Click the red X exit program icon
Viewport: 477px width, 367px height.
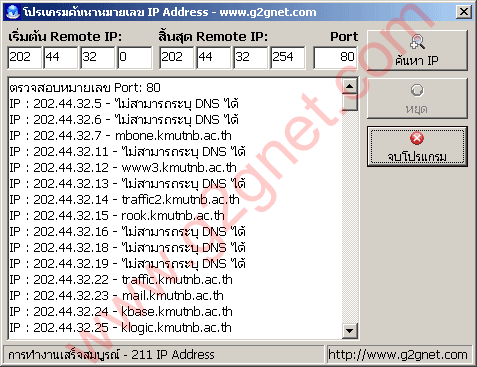click(417, 138)
